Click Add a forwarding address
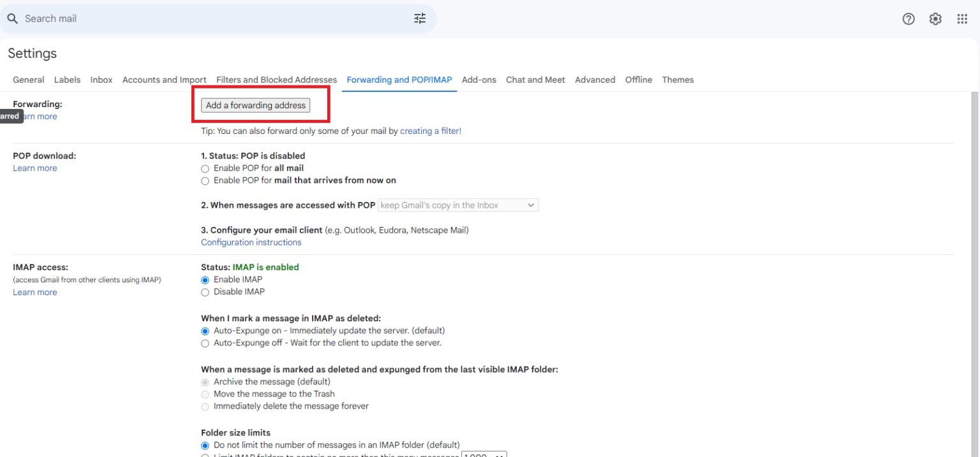The image size is (980, 457). [255, 105]
